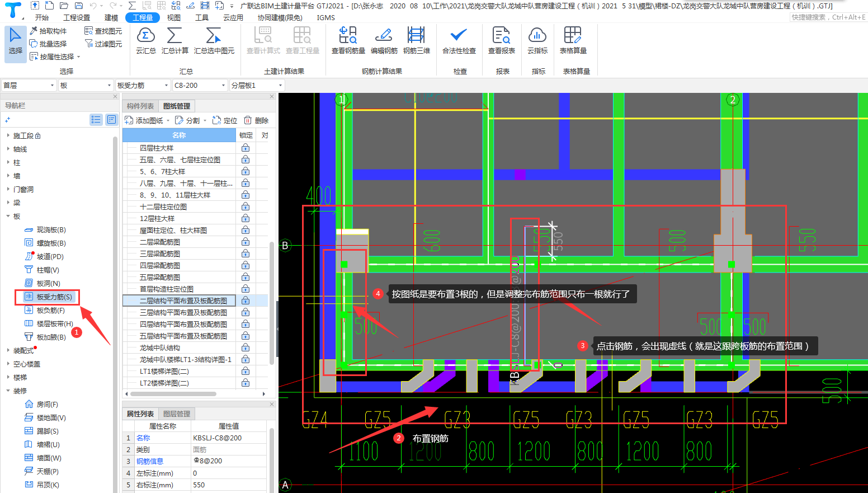Image resolution: width=868 pixels, height=493 pixels.
Task: Open the 分层板1 layer dropdown
Action: click(x=257, y=85)
